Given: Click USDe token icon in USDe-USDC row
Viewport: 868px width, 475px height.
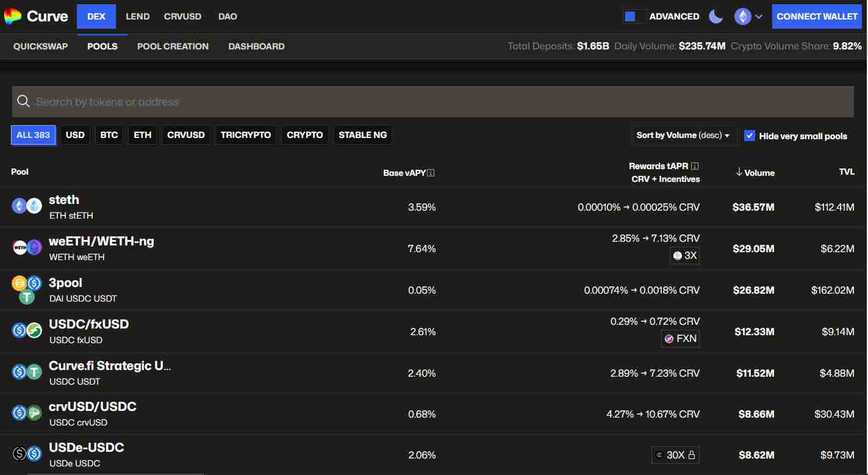Looking at the screenshot, I should pos(20,454).
